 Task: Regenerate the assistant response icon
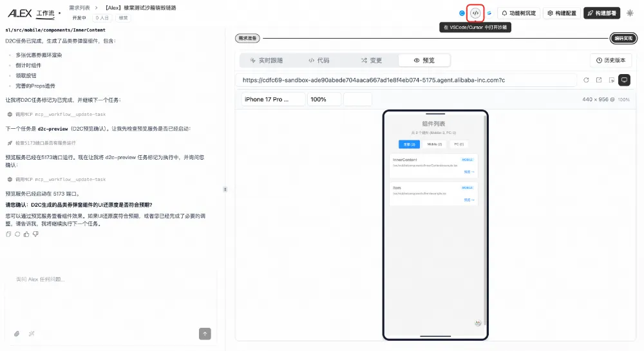[17, 234]
